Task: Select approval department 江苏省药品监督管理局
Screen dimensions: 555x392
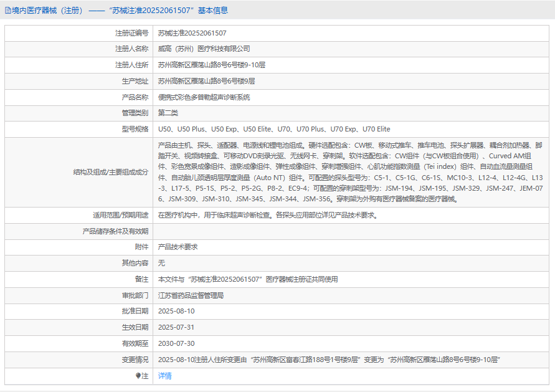Action: (191, 295)
